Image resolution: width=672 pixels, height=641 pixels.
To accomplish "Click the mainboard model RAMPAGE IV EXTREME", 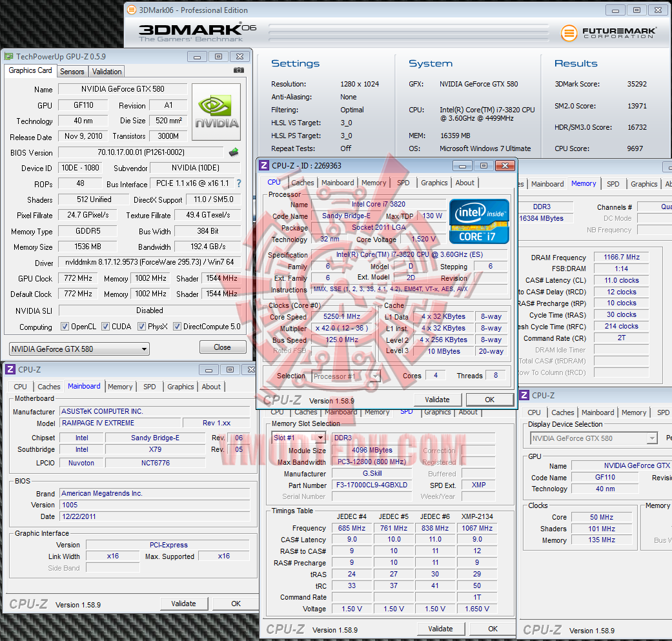I will coord(120,423).
